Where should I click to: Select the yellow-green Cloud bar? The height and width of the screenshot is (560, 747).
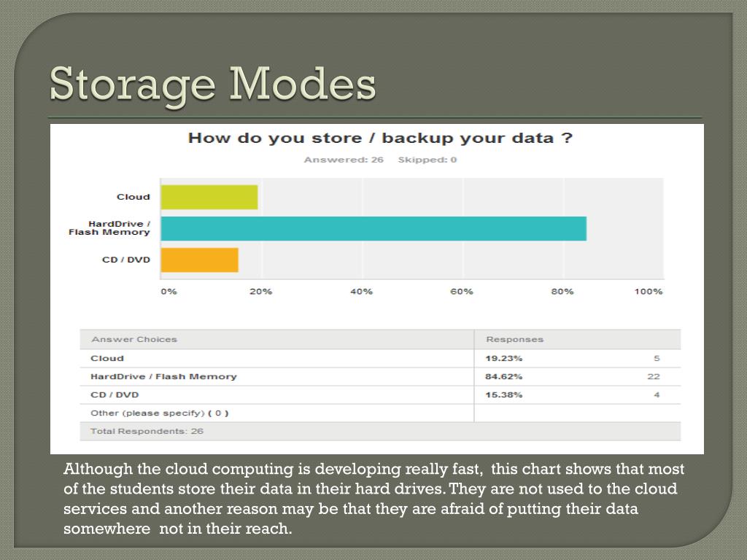tap(209, 197)
